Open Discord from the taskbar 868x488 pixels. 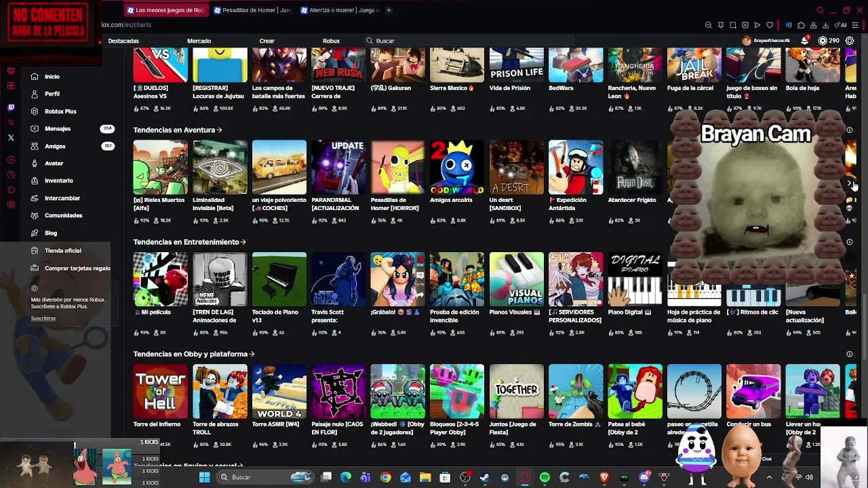644,477
